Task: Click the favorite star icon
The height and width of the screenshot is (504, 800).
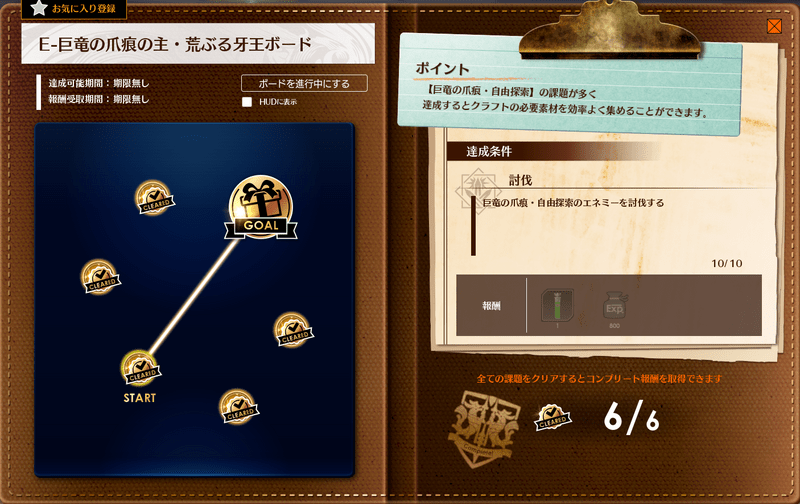Action: pos(39,8)
